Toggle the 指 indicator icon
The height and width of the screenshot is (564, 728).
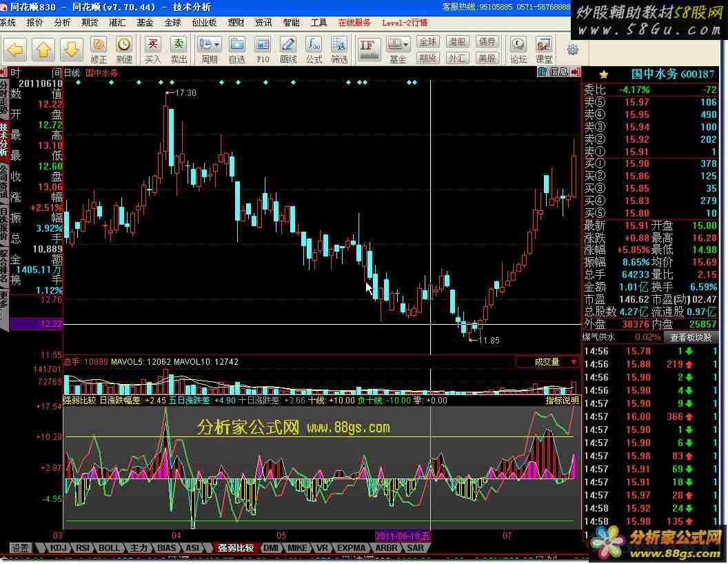click(542, 72)
